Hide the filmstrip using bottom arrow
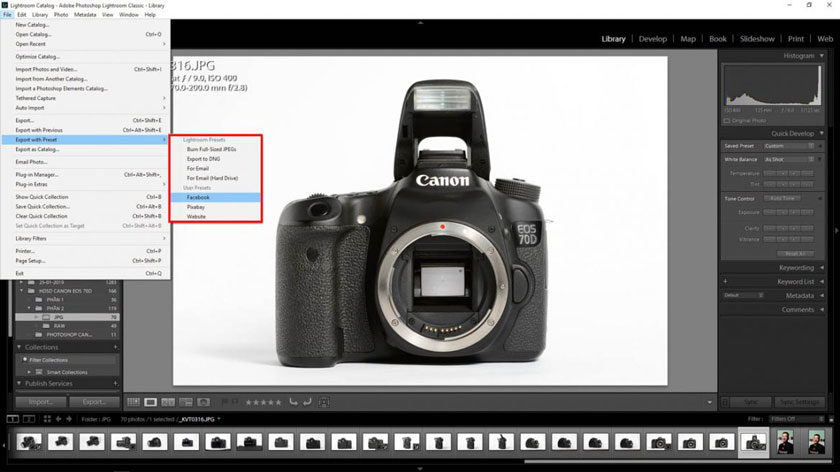 coord(420,468)
